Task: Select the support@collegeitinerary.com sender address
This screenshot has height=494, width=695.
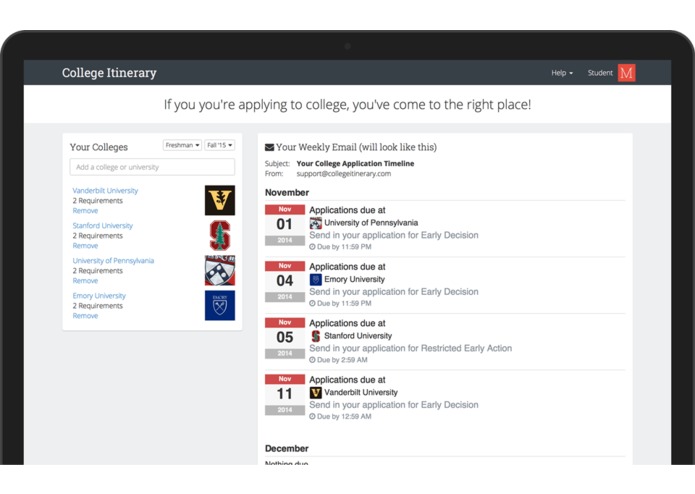Action: point(344,174)
